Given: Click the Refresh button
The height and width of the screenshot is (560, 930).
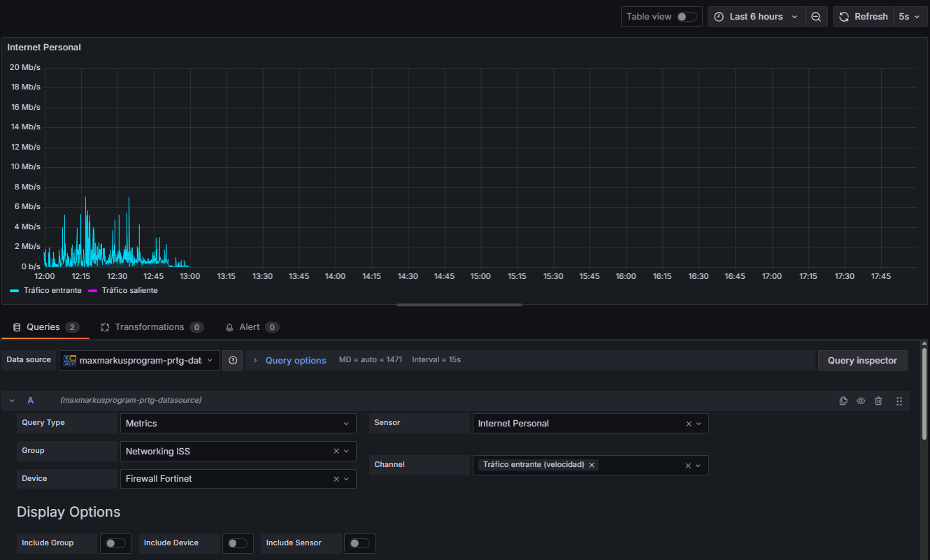Looking at the screenshot, I should coord(864,17).
